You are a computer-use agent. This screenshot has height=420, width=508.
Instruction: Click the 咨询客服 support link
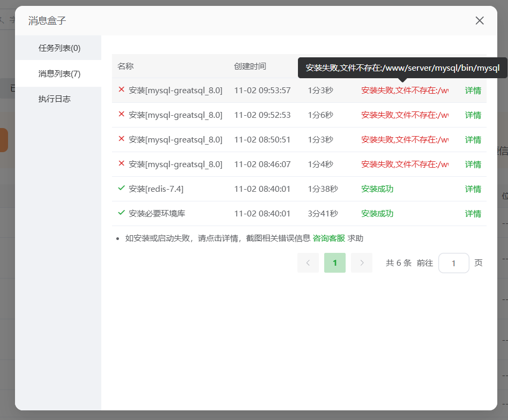click(x=328, y=238)
